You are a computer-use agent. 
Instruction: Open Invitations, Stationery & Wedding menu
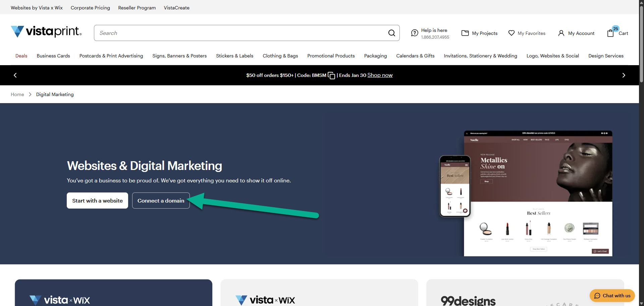480,56
